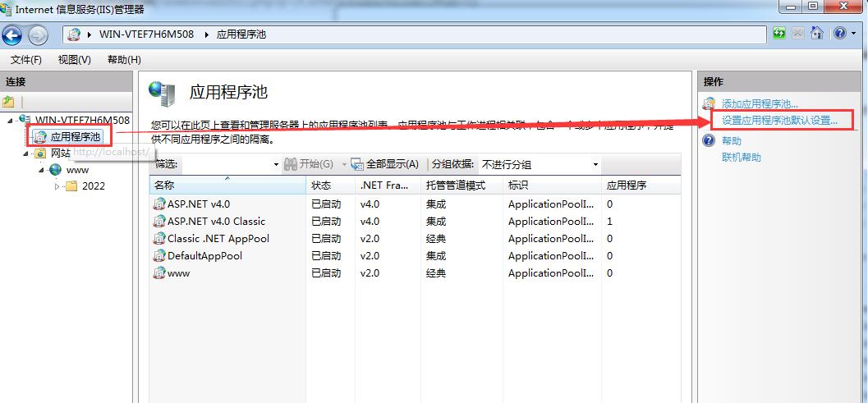
Task: Click the ASP.NET v4.0 Classic pool icon
Action: 159,222
